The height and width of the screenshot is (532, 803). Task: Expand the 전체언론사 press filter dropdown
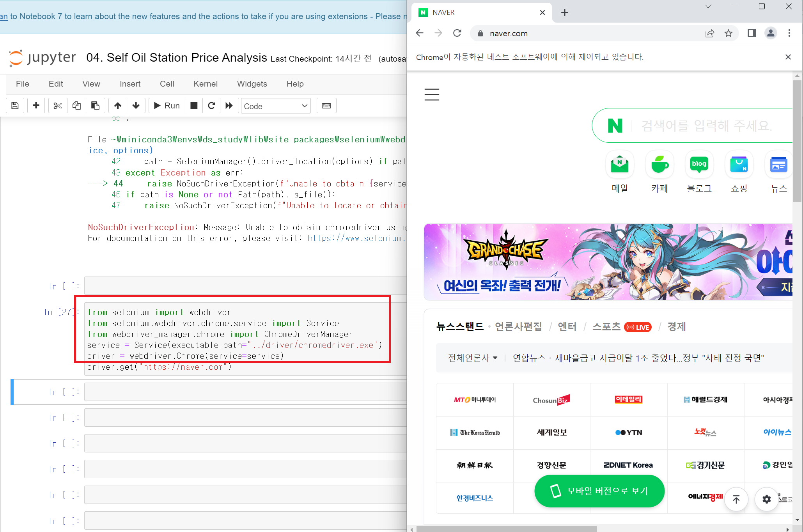[473, 358]
